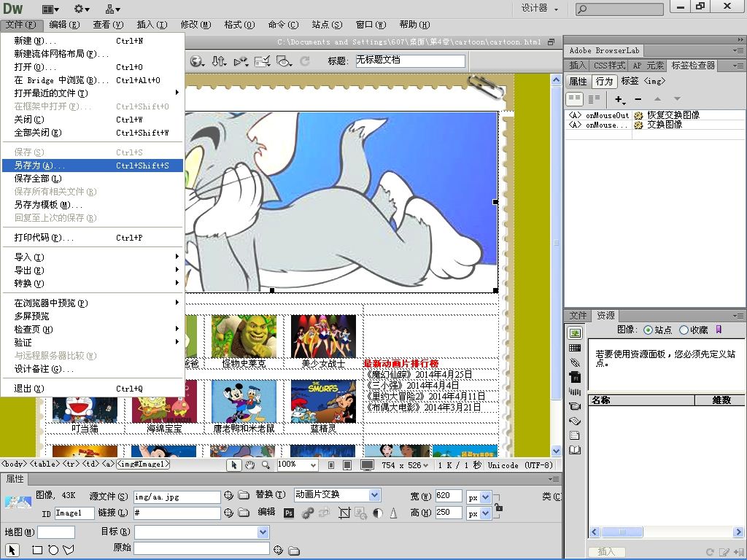Image resolution: width=747 pixels, height=560 pixels.
Task: Toggle the width-height constrain lock
Action: pos(498,507)
